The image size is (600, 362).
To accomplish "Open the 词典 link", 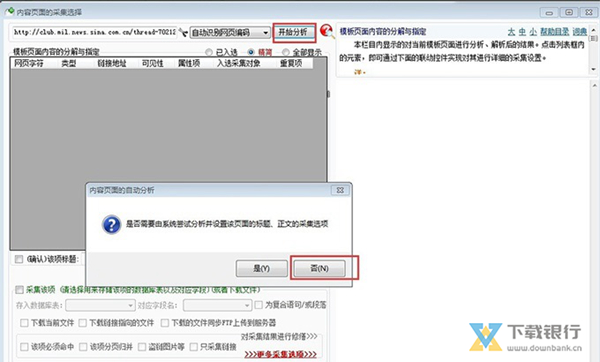I will coord(580,32).
